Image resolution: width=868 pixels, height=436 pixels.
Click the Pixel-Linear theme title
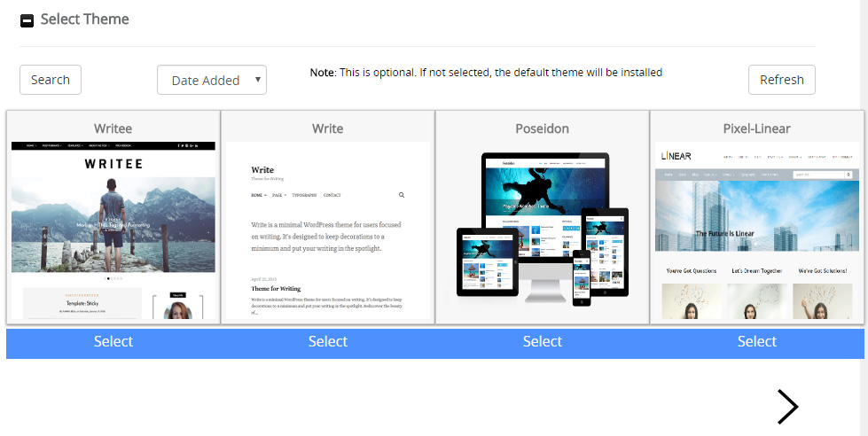point(757,128)
